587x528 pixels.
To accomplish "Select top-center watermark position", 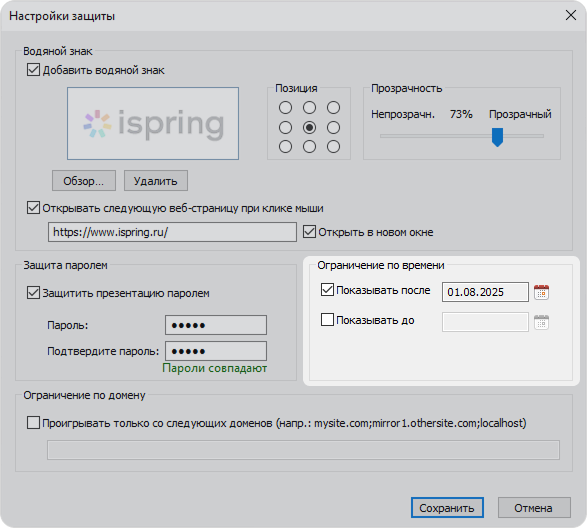I will coord(309,108).
